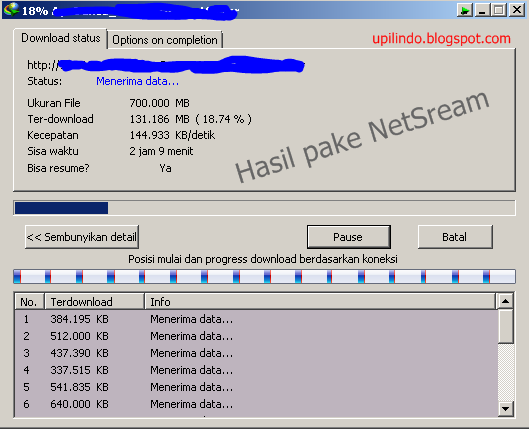Click the main download progress bar
This screenshot has height=429, width=529.
coord(264,208)
